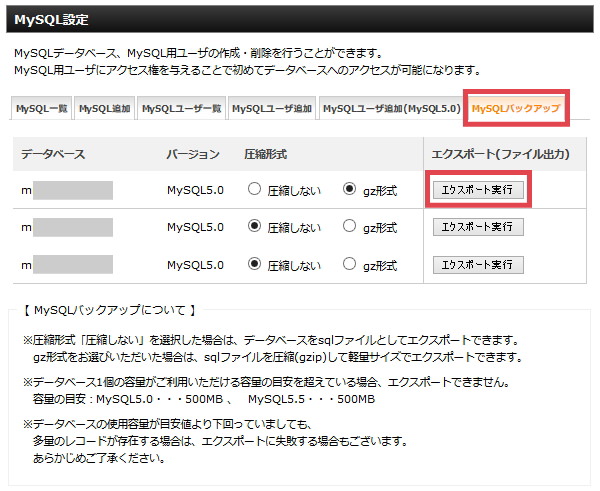Click the あらかじめご了承ください。 note text
The height and width of the screenshot is (491, 600).
pos(99,458)
